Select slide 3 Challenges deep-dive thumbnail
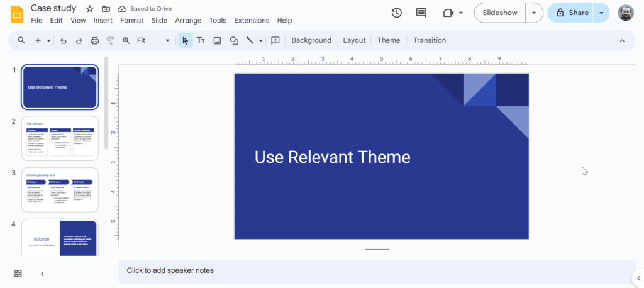The image size is (644, 288). [60, 189]
